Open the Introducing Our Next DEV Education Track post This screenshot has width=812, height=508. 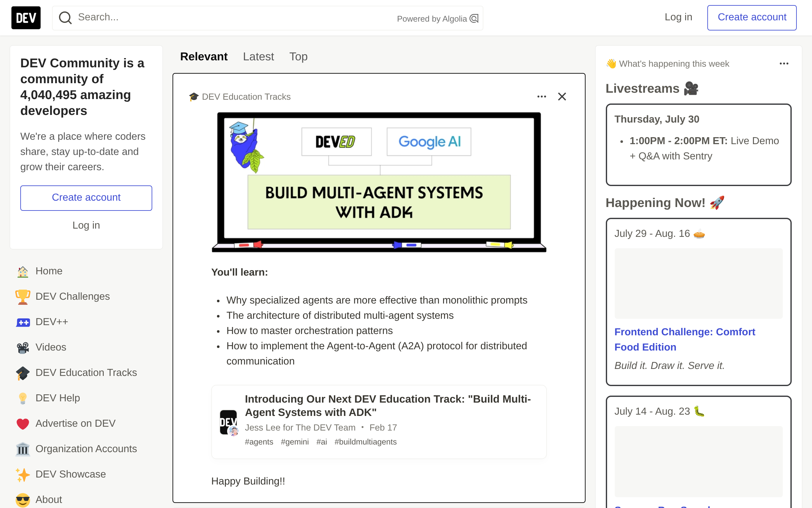pyautogui.click(x=388, y=405)
